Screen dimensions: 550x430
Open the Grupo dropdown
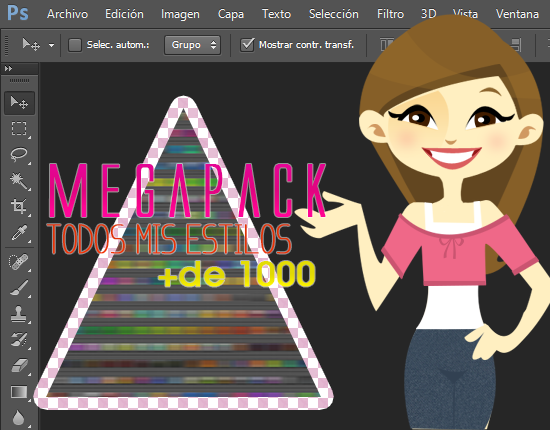click(193, 45)
